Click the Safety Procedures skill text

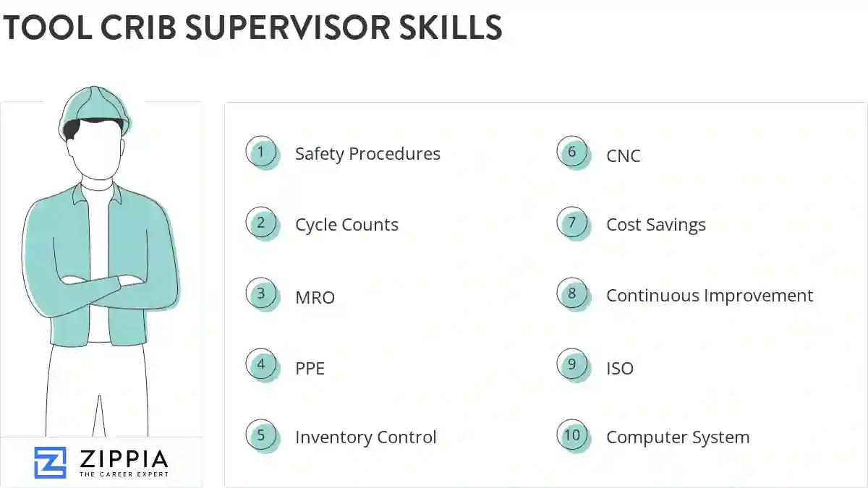coord(367,154)
